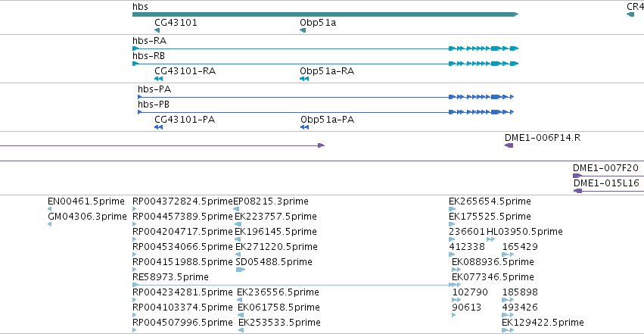The height and width of the screenshot is (334, 644).
Task: Click the '493426' feature label
Action: 520,307
